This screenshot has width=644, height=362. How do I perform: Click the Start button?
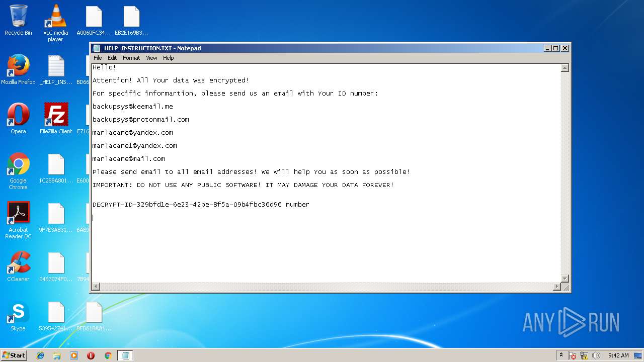coord(14,355)
